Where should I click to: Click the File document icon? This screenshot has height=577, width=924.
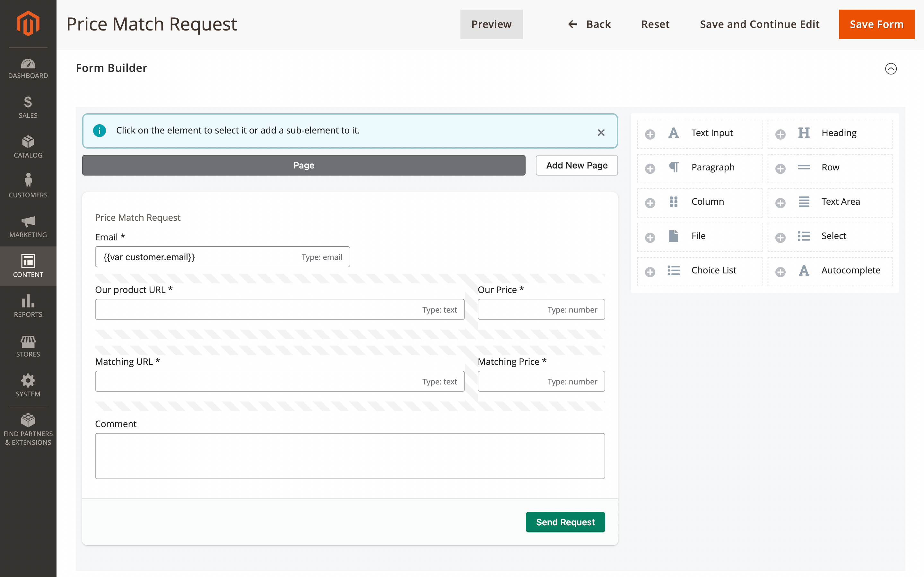pos(674,236)
